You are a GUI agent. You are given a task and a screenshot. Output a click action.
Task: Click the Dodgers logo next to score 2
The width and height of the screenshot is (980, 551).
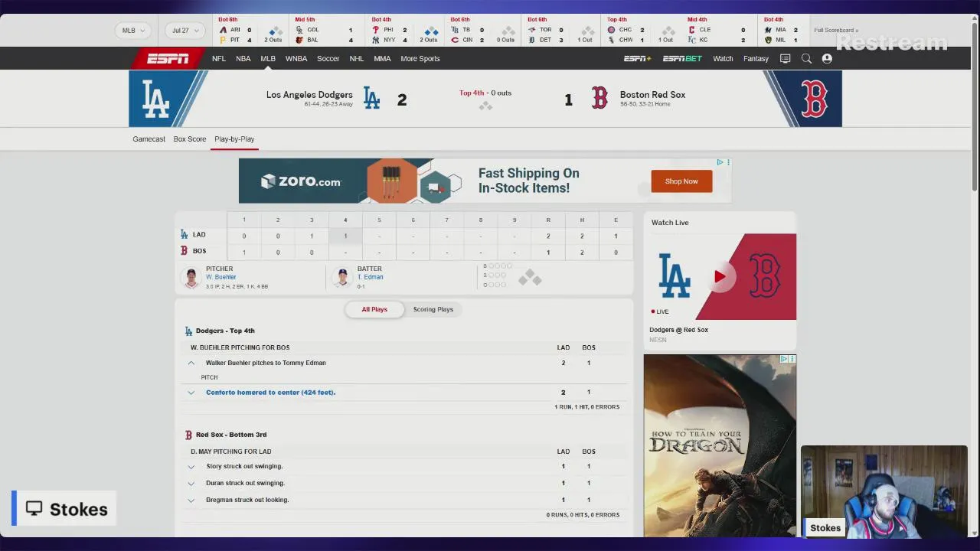click(371, 98)
